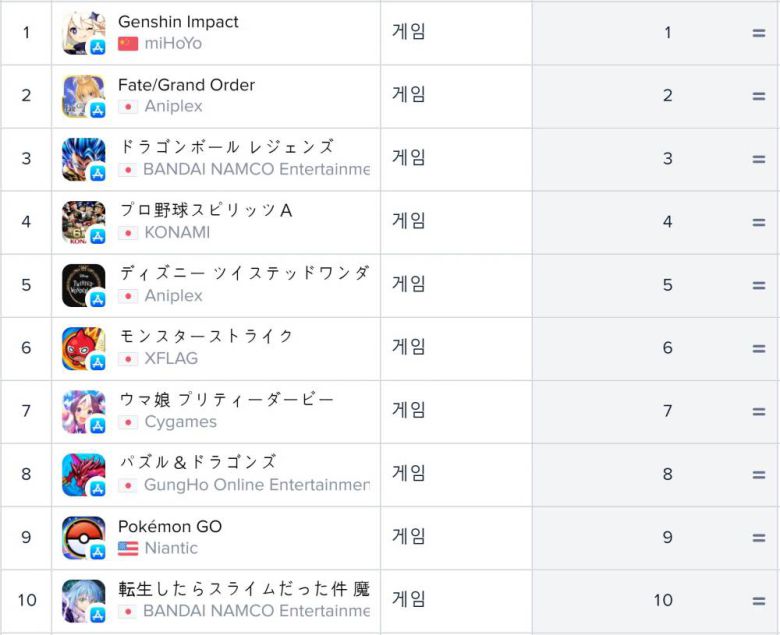Click the Twisted Wonderland app icon
The image size is (780, 635).
83,285
